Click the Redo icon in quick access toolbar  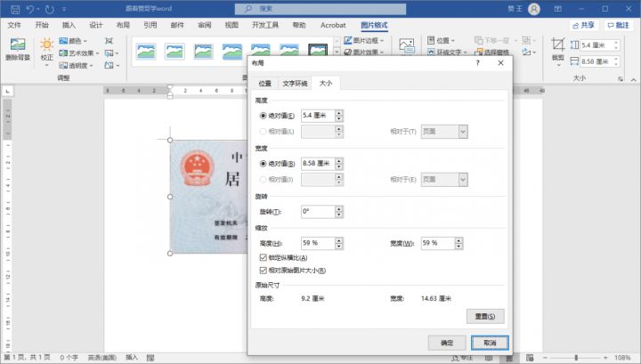click(x=50, y=9)
